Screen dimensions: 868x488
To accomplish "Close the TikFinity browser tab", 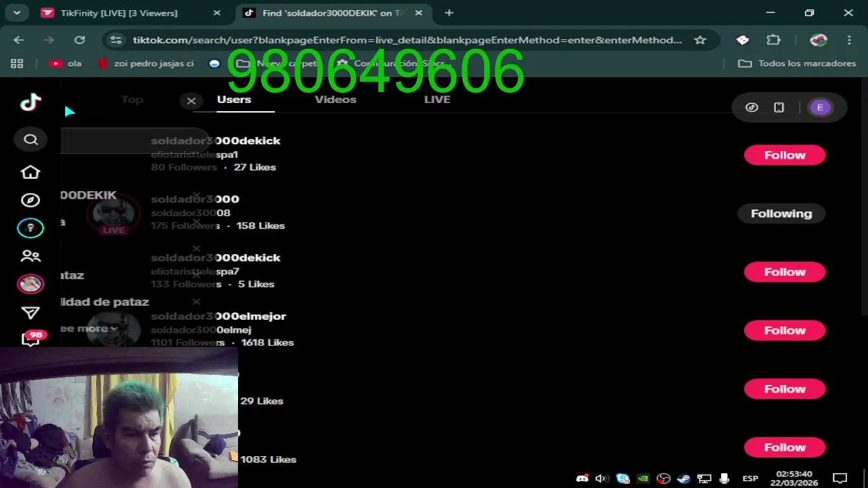I will [x=216, y=13].
